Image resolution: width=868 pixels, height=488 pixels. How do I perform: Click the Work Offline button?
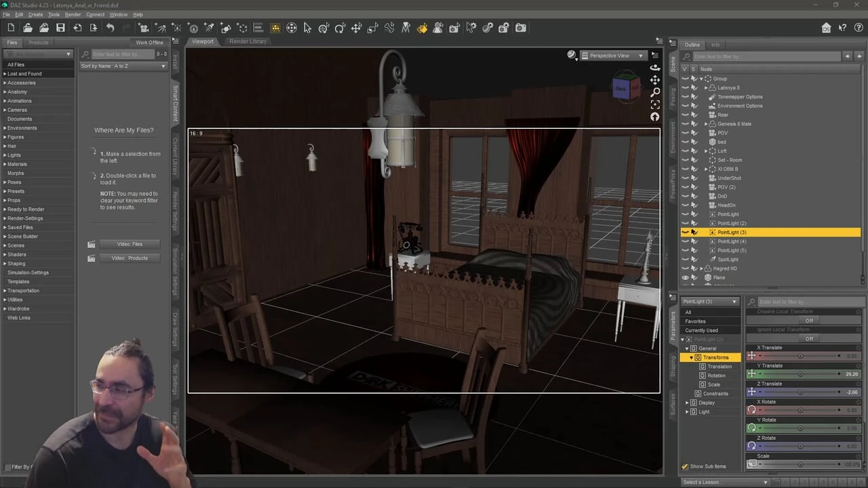[149, 42]
